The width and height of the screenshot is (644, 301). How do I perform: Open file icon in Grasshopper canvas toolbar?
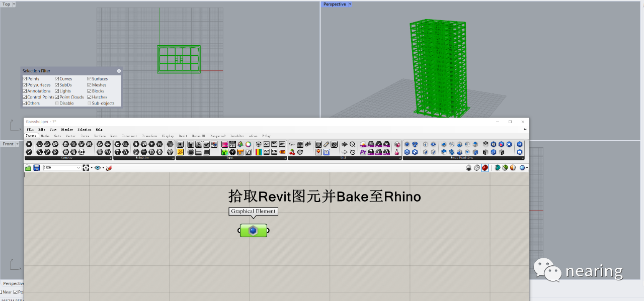(28, 168)
